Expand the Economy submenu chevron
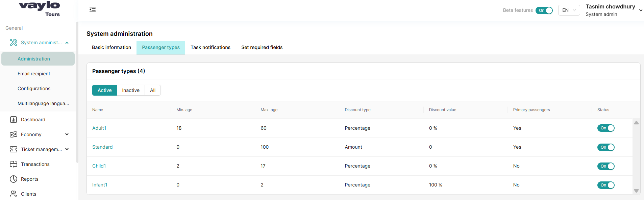The image size is (644, 200). pyautogui.click(x=67, y=134)
